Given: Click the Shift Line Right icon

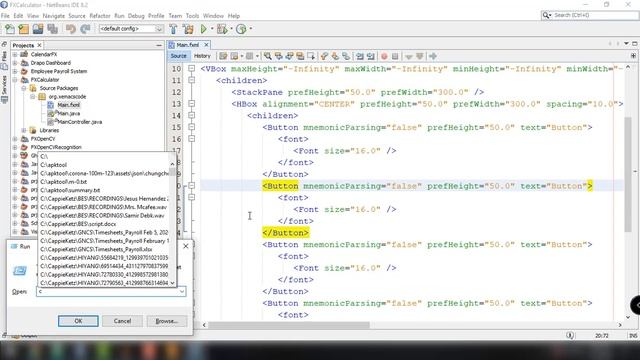Looking at the screenshot, I should pos(371,56).
